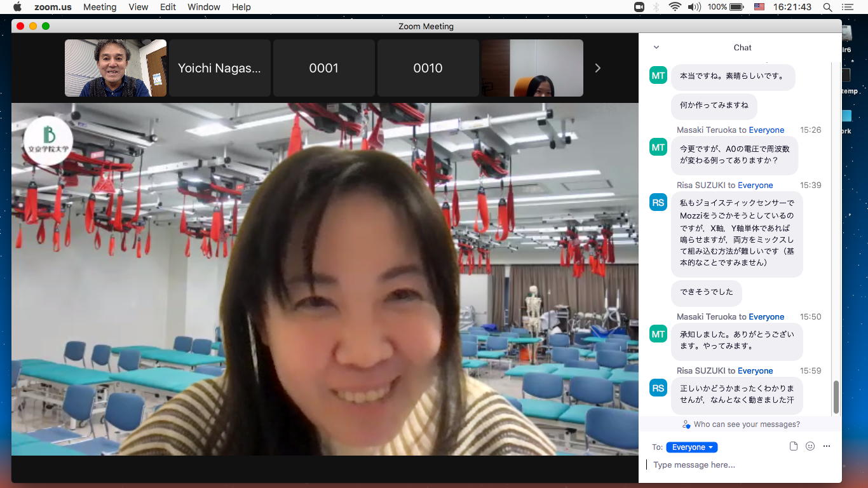Click the chat panel scrollbar
868x488 pixels.
[836, 397]
